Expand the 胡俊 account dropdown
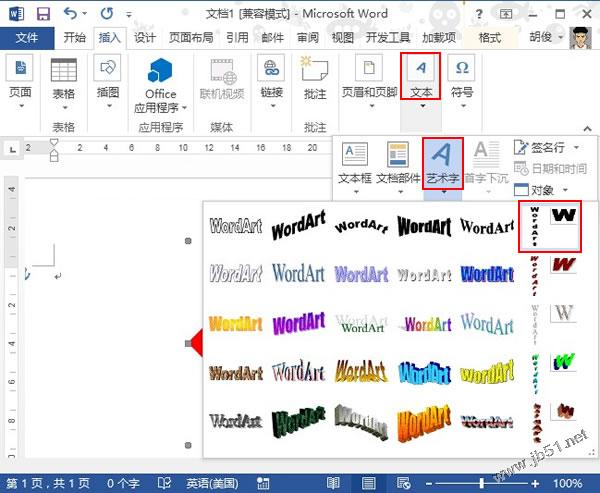This screenshot has width=600, height=493. tap(561, 38)
